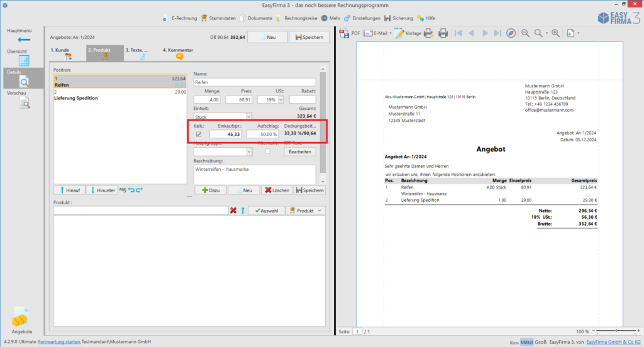Move position up with Hinauf
The height and width of the screenshot is (347, 644).
[69, 190]
